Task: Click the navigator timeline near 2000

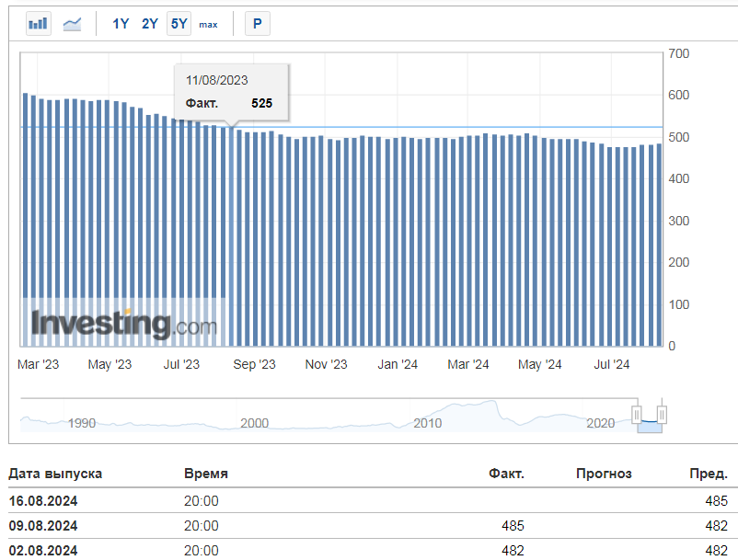Action: tap(254, 422)
